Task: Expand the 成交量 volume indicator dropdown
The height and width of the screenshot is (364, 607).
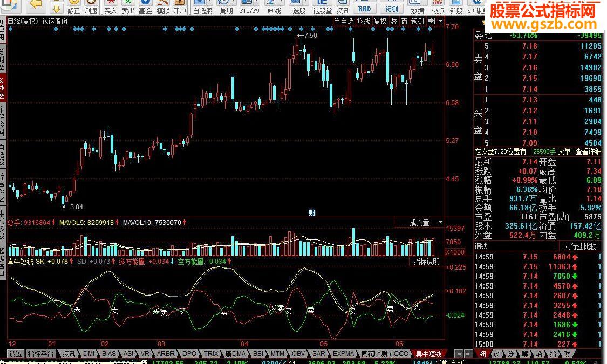Action: point(440,222)
